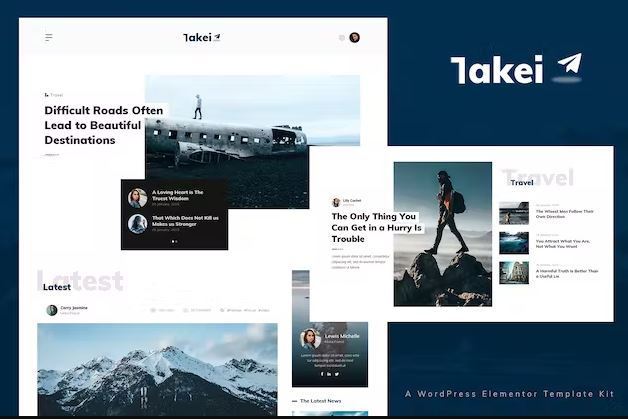
Task: Click the user avatar in the header
Action: pos(355,38)
